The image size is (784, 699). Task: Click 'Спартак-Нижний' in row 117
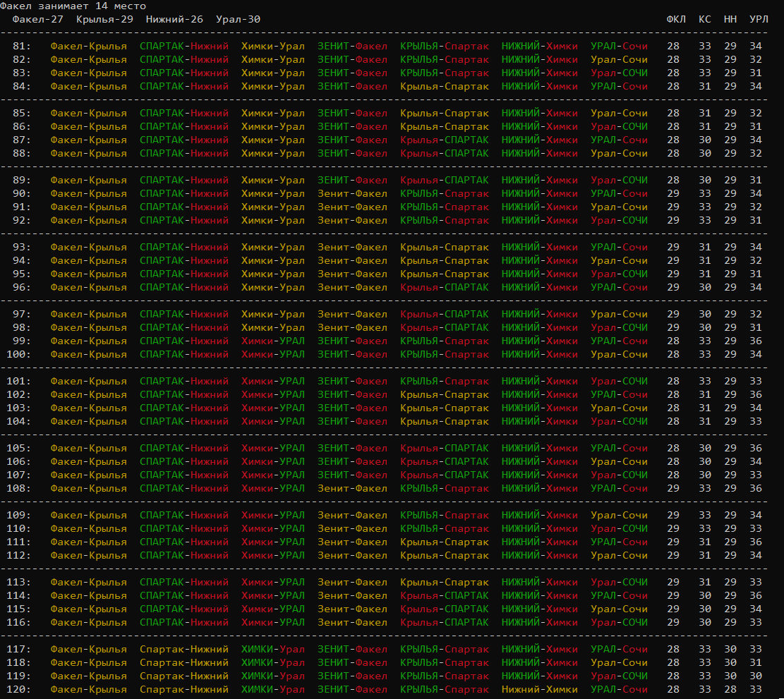[x=184, y=650]
